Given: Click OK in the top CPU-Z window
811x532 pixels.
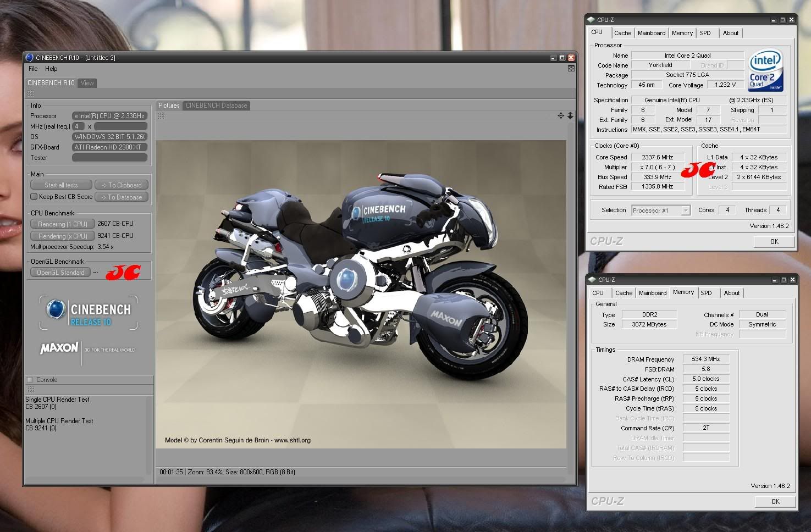Looking at the screenshot, I should click(x=774, y=242).
